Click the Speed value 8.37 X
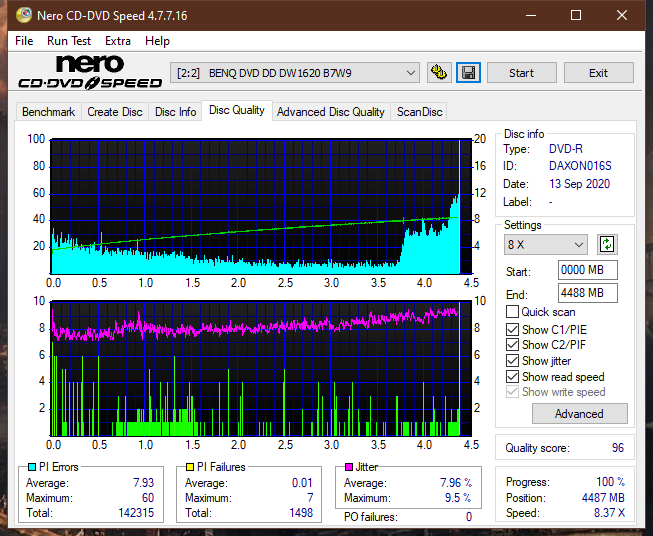The image size is (653, 536). (609, 513)
